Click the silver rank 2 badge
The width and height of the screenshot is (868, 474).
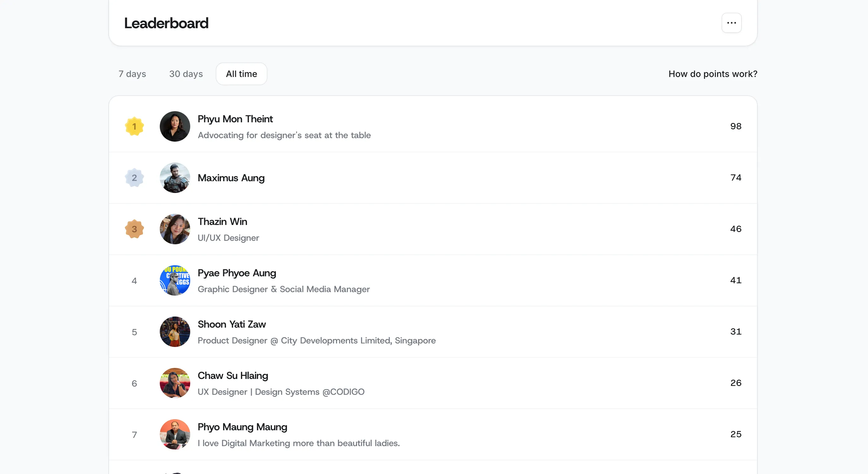click(x=134, y=177)
